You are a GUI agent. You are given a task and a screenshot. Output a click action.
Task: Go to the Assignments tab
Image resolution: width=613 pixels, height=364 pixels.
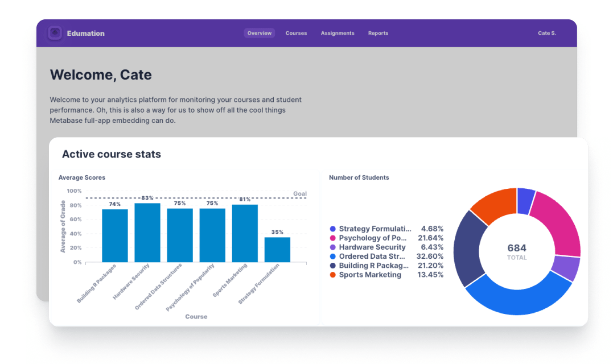click(338, 33)
